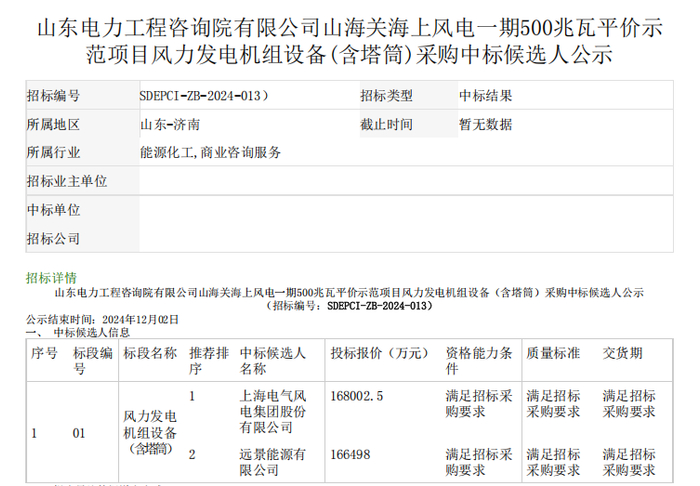Click the 所属行业 label
Image resolution: width=700 pixels, height=486 pixels.
53,153
